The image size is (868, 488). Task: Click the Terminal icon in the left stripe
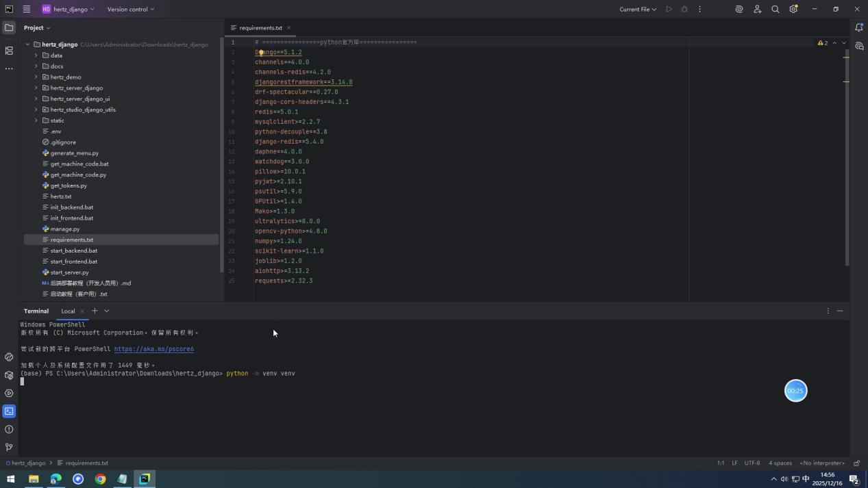(9, 411)
